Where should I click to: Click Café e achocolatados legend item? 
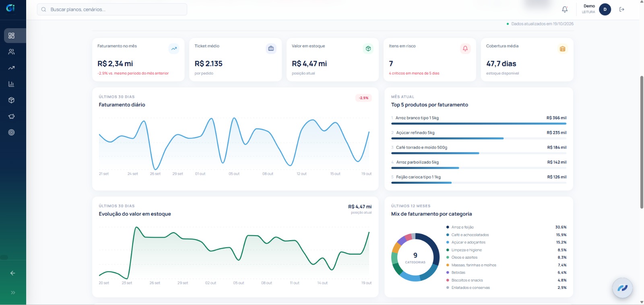(506, 235)
